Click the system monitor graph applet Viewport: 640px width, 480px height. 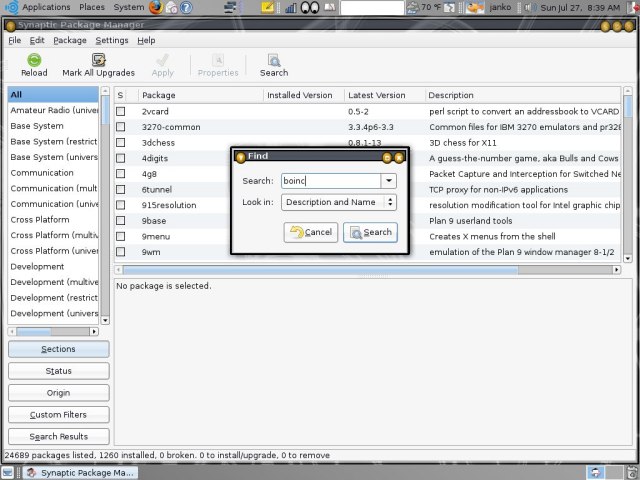click(x=291, y=7)
